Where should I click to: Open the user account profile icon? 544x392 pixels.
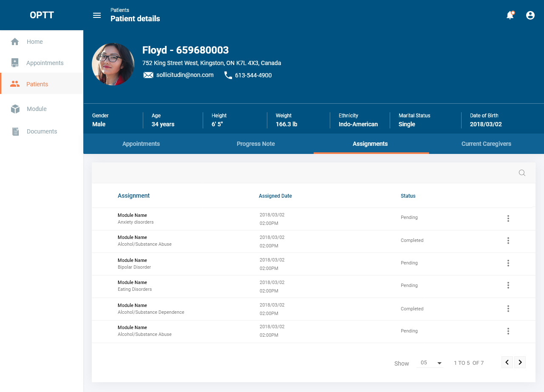click(x=530, y=15)
